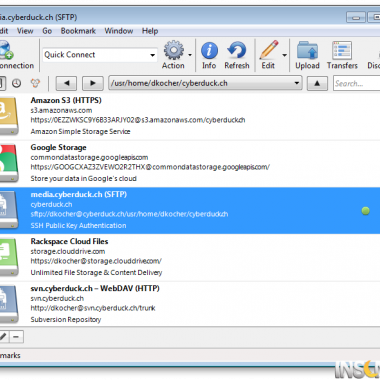This screenshot has width=380, height=380.
Task: Refresh the directory listing
Action: tap(237, 50)
